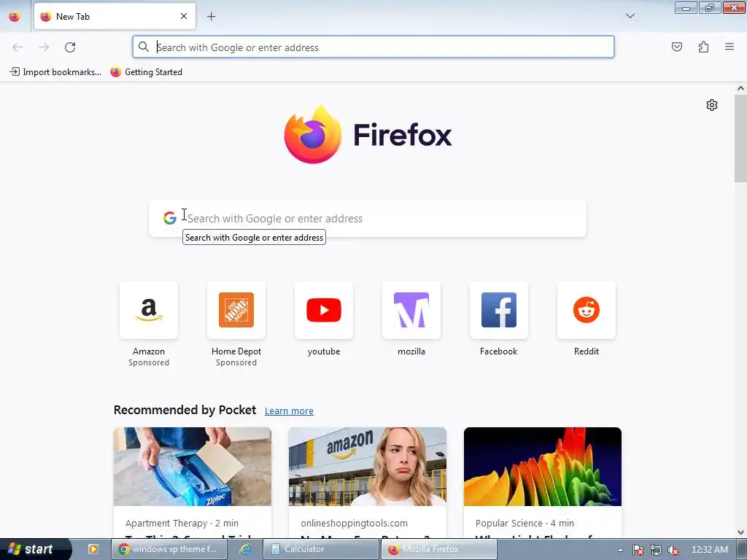Click the address bar magnifier icon

pyautogui.click(x=144, y=47)
